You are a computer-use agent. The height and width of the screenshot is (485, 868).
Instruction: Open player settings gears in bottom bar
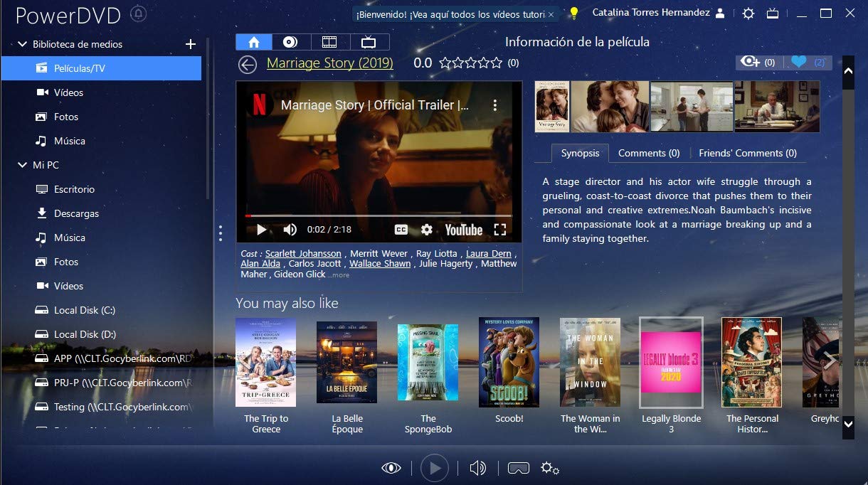[x=550, y=467]
